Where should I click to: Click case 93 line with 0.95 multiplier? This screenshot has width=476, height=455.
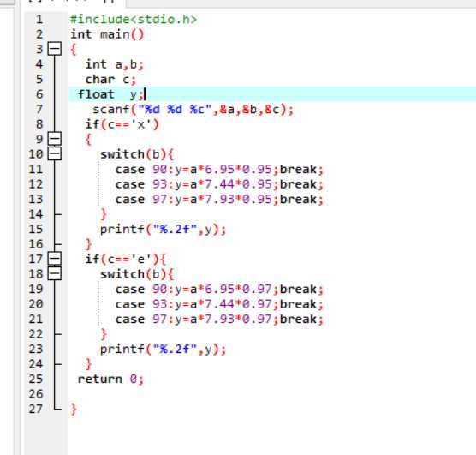(x=219, y=184)
